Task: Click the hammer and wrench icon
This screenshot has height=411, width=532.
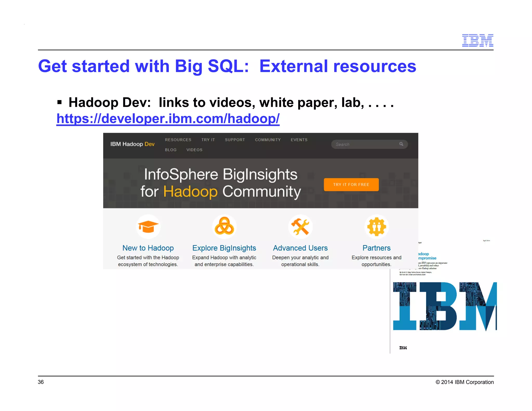Action: pyautogui.click(x=300, y=227)
